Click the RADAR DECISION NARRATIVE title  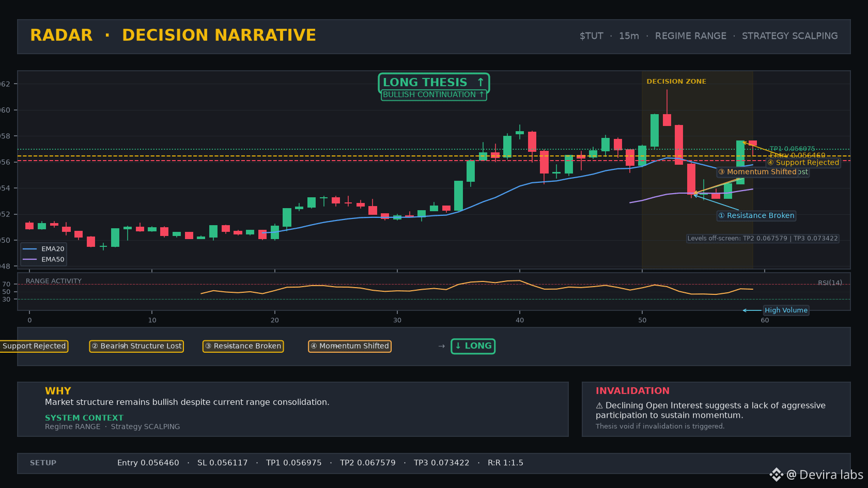(x=173, y=35)
